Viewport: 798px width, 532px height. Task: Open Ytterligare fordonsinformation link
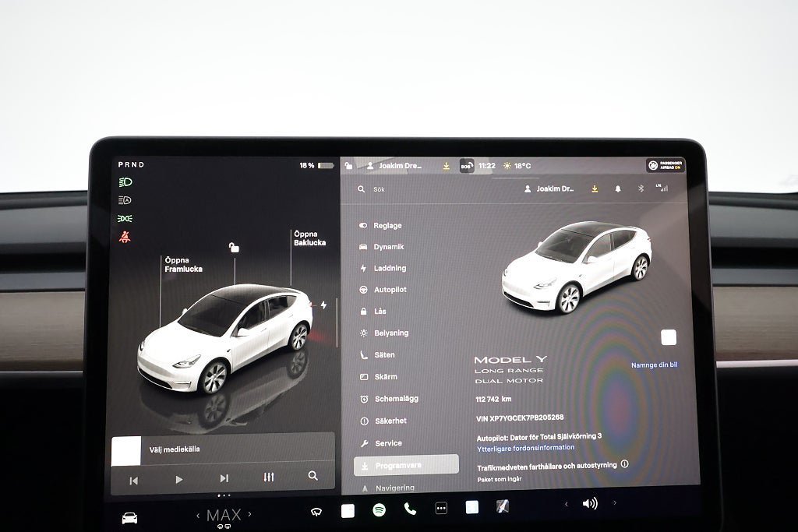pos(526,448)
